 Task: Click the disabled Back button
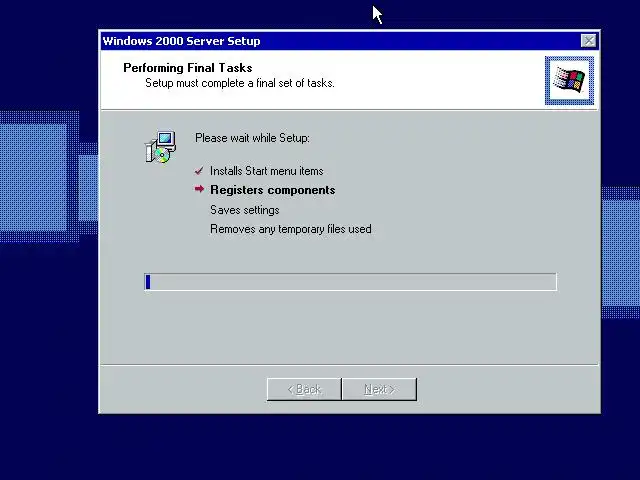pos(304,389)
